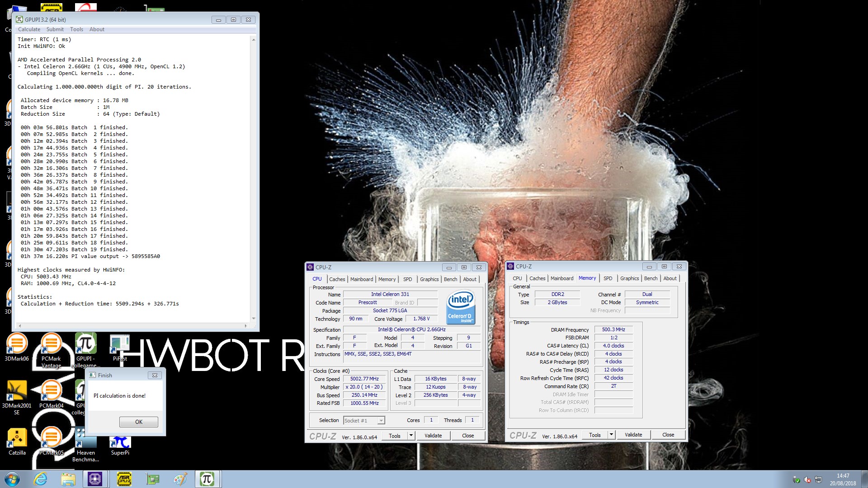Launch the Heaven Benchmark shortcut
Image resolution: width=868 pixels, height=488 pixels.
tap(85, 444)
